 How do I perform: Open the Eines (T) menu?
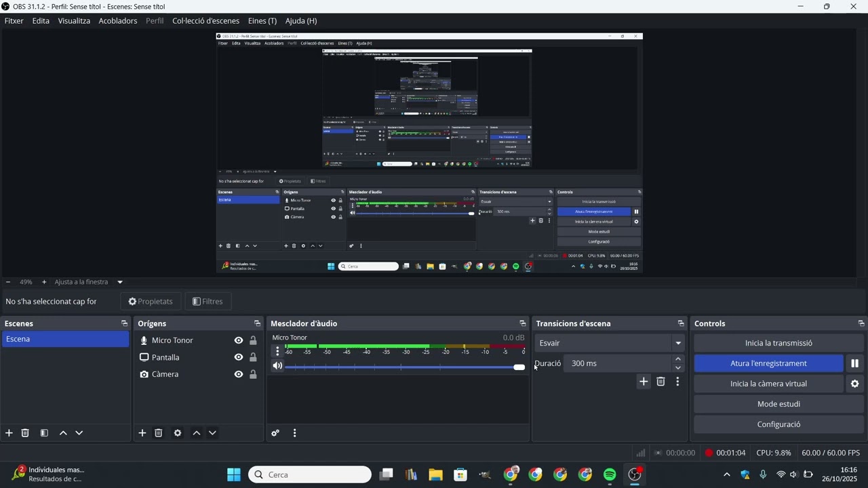pyautogui.click(x=262, y=21)
